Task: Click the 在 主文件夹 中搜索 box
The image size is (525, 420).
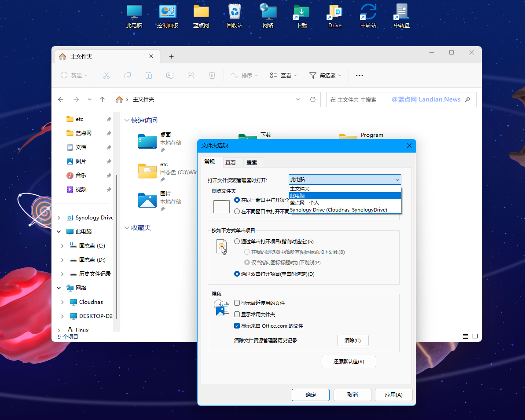Action: 401,99
